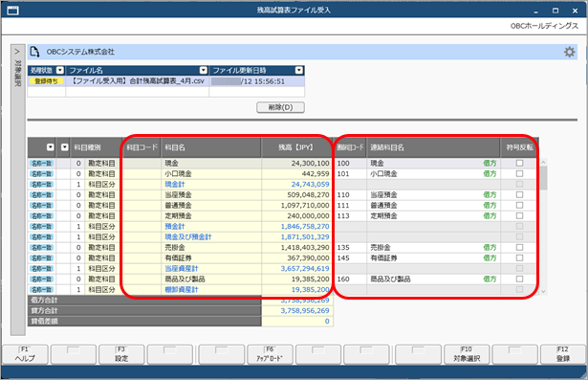Screen dimensions: 588x380
Task: Click the 符号反転 column header
Action: click(519, 147)
